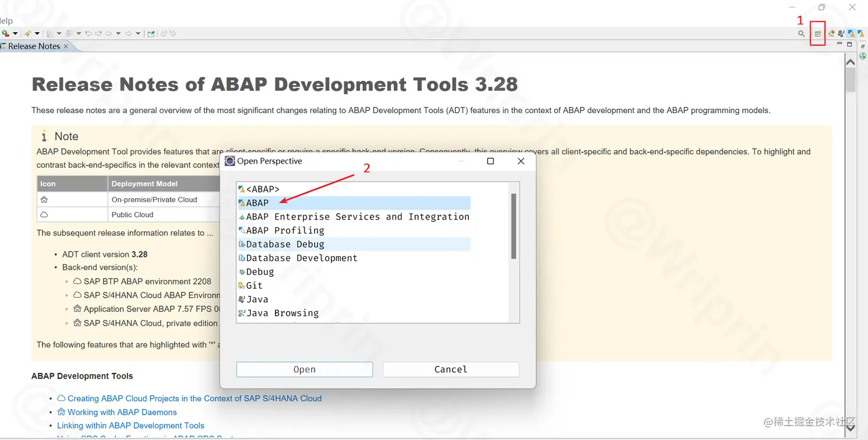This screenshot has height=440, width=868.
Task: Open the Back history dropdown arrow
Action: pos(118,33)
